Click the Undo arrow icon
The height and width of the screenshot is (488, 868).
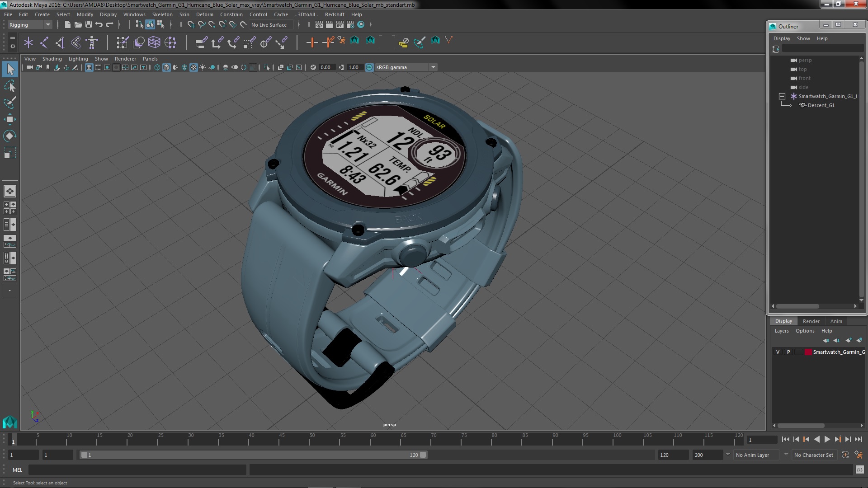pyautogui.click(x=99, y=24)
